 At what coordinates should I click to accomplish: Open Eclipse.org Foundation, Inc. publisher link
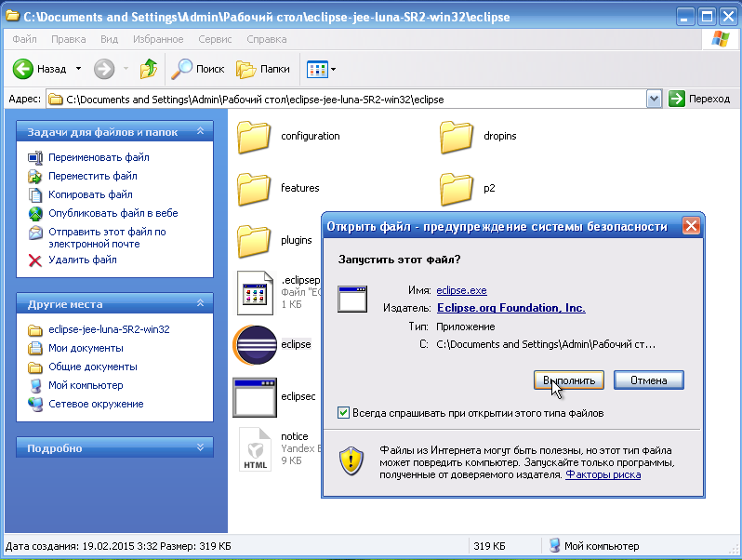(511, 308)
